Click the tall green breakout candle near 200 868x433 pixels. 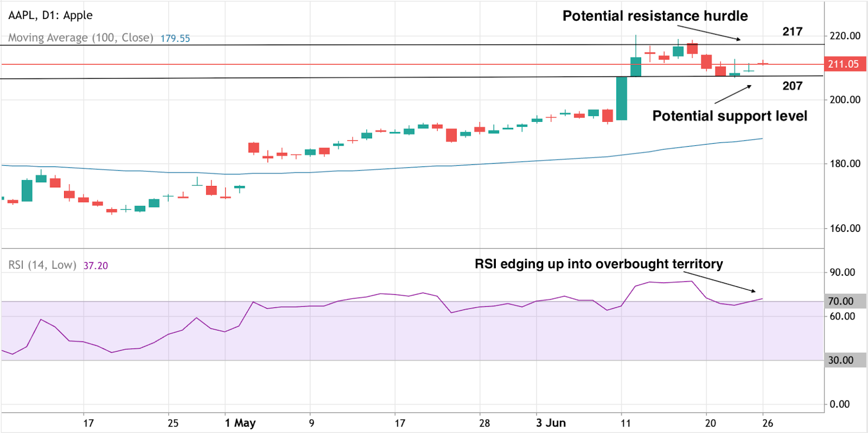(622, 98)
